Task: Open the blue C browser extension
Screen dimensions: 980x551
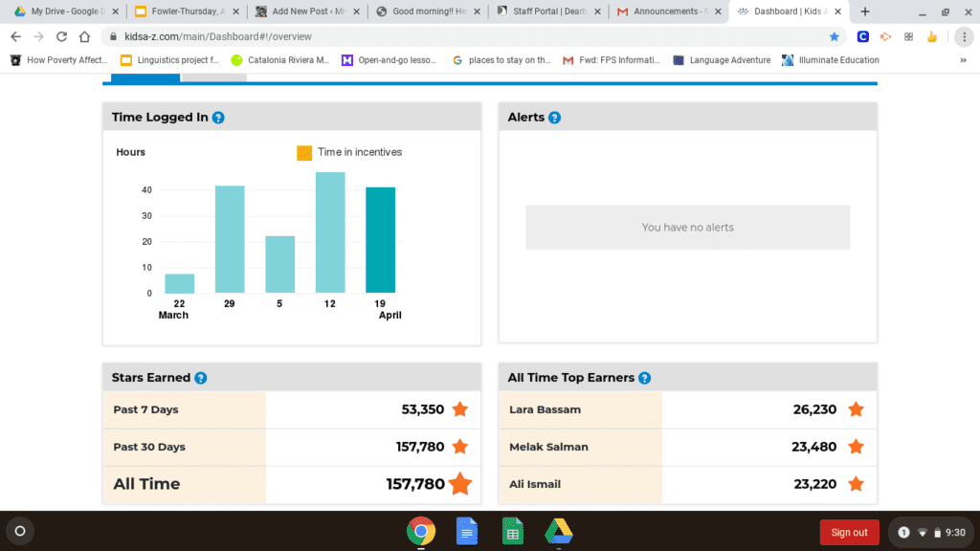Action: tap(862, 37)
